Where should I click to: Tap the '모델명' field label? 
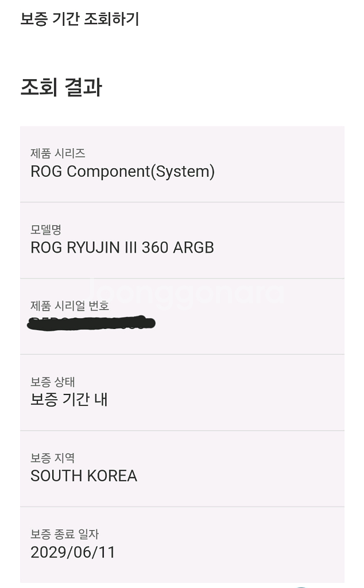pos(46,230)
